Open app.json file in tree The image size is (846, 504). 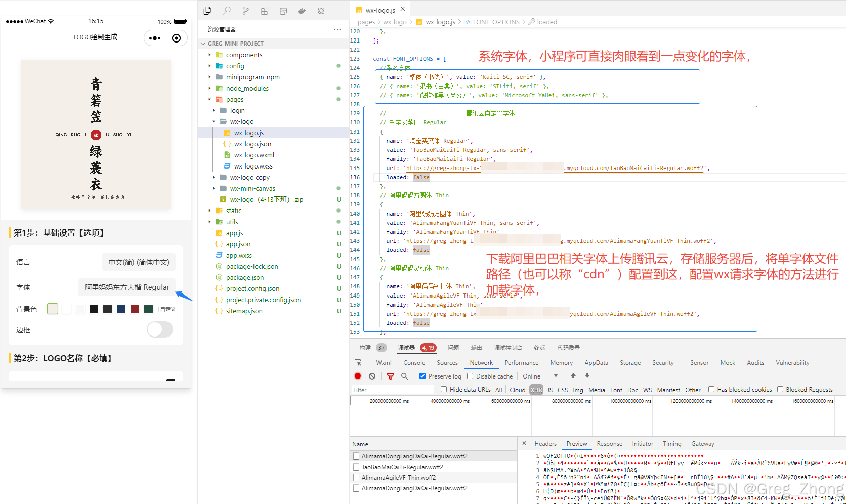click(238, 244)
